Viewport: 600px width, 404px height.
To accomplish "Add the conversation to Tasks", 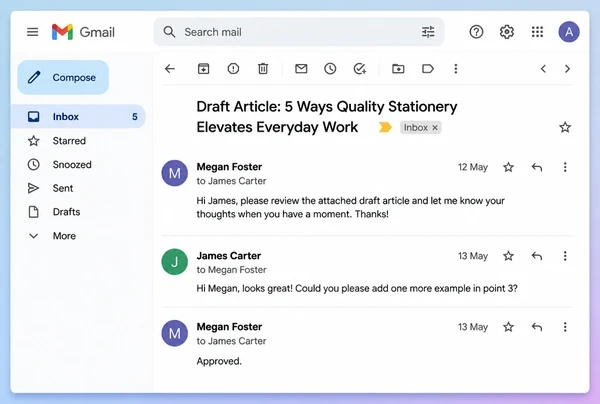I will point(360,69).
